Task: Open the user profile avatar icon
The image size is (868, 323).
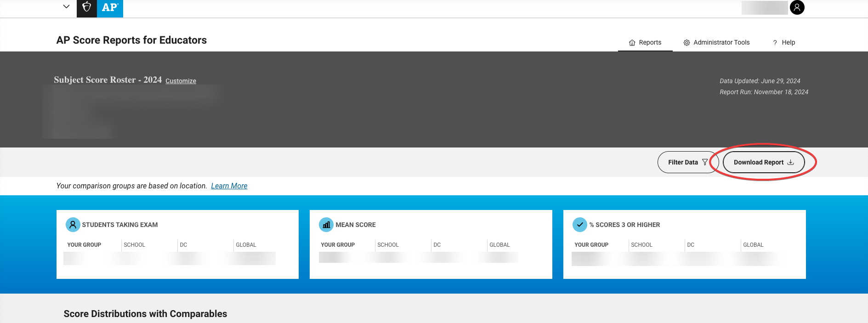Action: 797,7
